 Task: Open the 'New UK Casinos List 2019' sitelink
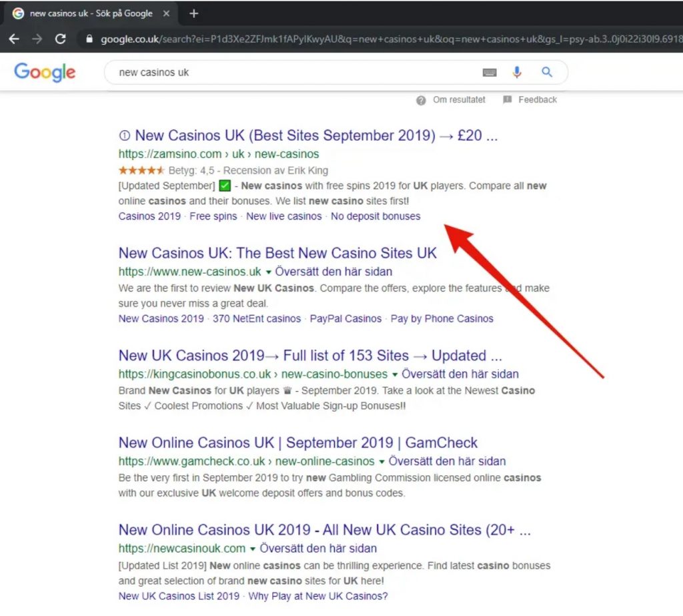click(179, 597)
